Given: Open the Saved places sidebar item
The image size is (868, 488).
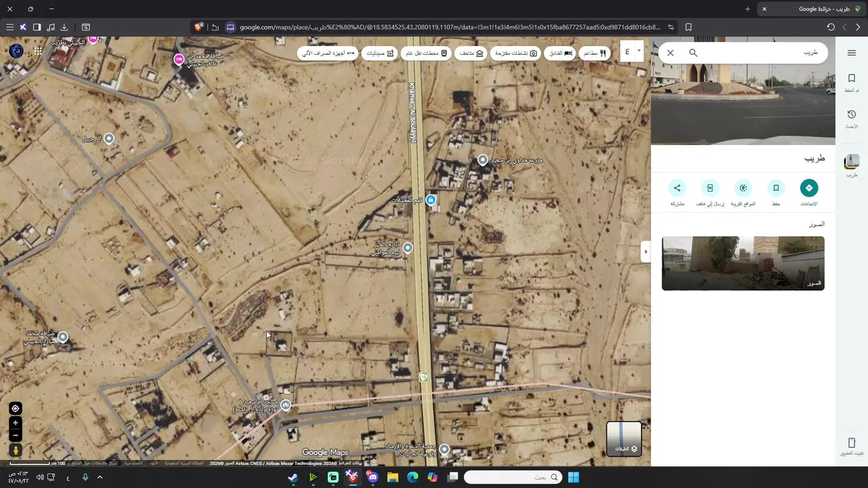Looking at the screenshot, I should click(x=851, y=83).
